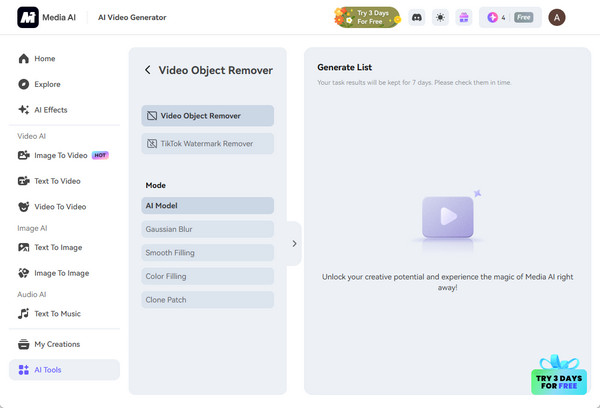The width and height of the screenshot is (600, 408).
Task: Select the Video Object Remover tab
Action: 208,116
